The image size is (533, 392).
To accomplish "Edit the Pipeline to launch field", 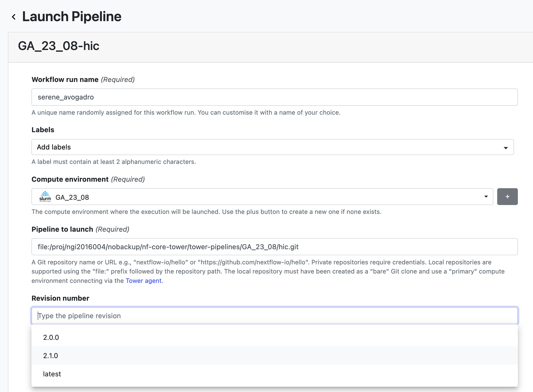I will point(274,247).
